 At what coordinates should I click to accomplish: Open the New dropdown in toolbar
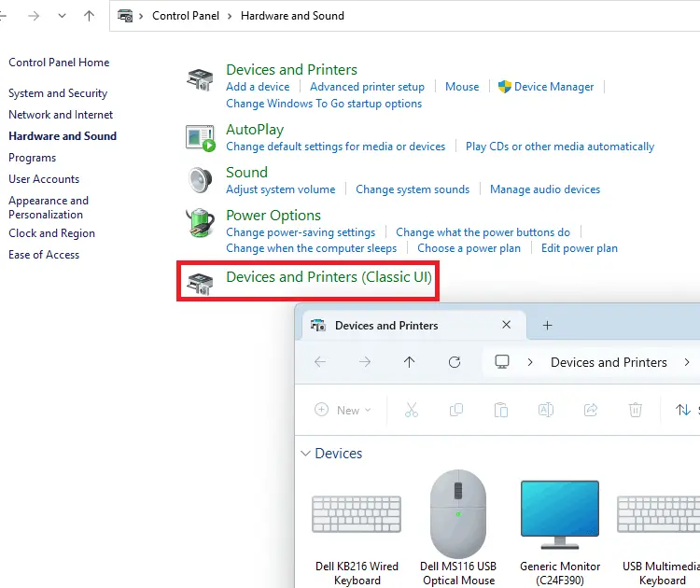click(x=343, y=410)
